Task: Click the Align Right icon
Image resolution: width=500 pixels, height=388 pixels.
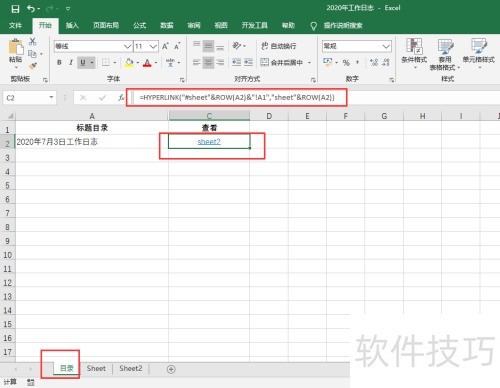Action: pos(220,62)
